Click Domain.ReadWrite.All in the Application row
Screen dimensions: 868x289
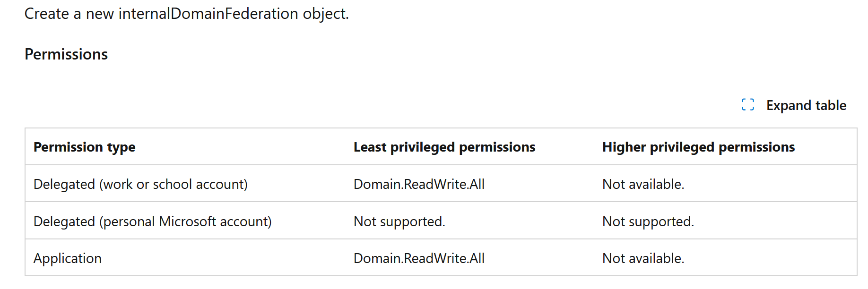click(x=419, y=258)
